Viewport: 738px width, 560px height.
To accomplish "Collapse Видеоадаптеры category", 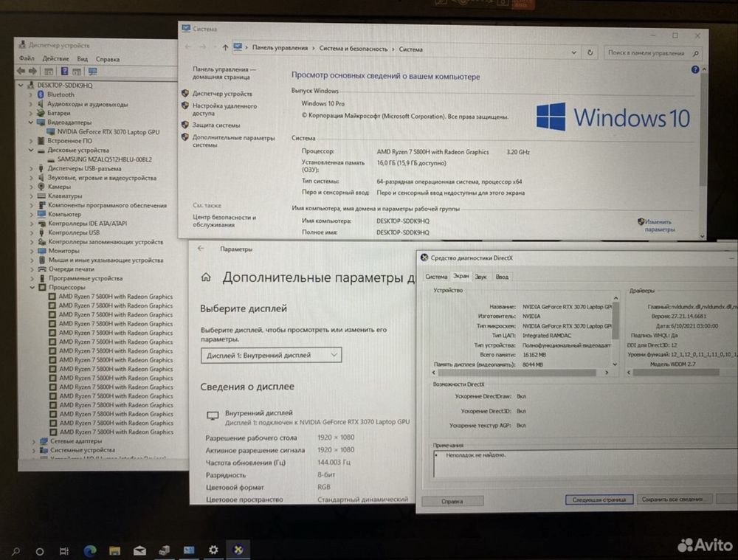I will 31,122.
